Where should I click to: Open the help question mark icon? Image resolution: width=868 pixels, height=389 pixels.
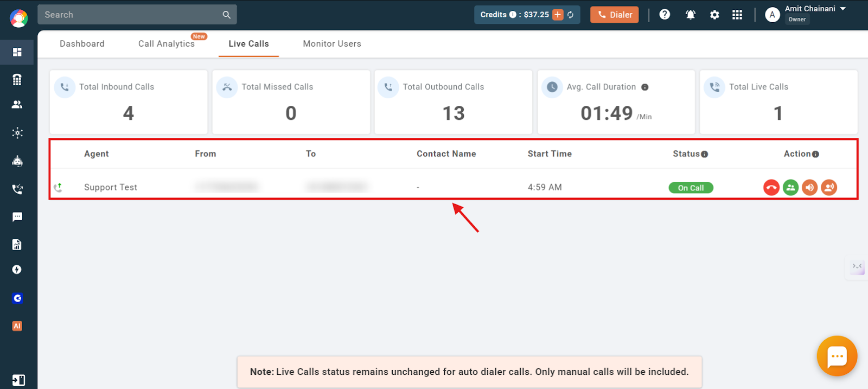point(665,15)
